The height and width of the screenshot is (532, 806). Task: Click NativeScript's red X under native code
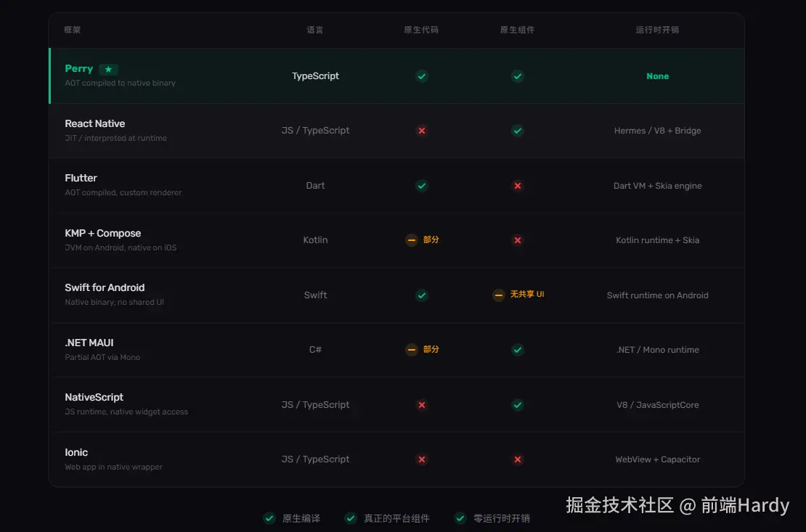[421, 405]
